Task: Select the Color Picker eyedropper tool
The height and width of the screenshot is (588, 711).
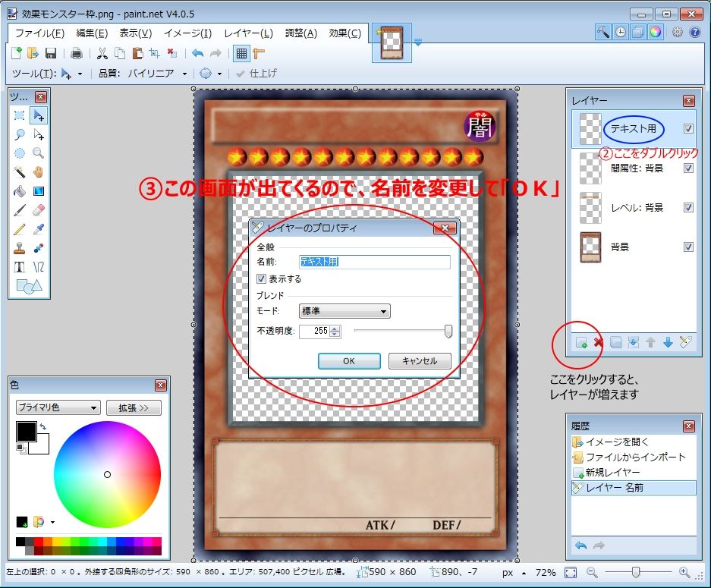Action: click(x=39, y=229)
